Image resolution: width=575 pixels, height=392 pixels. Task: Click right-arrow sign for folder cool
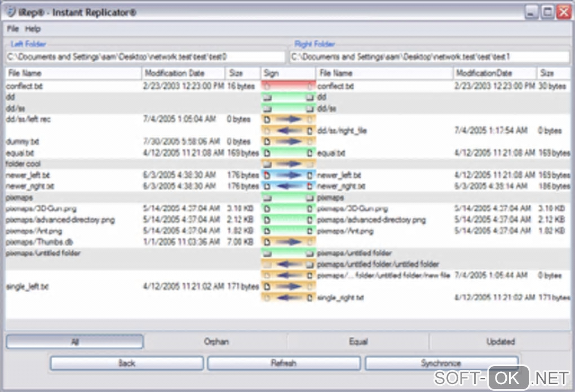pyautogui.click(x=288, y=164)
